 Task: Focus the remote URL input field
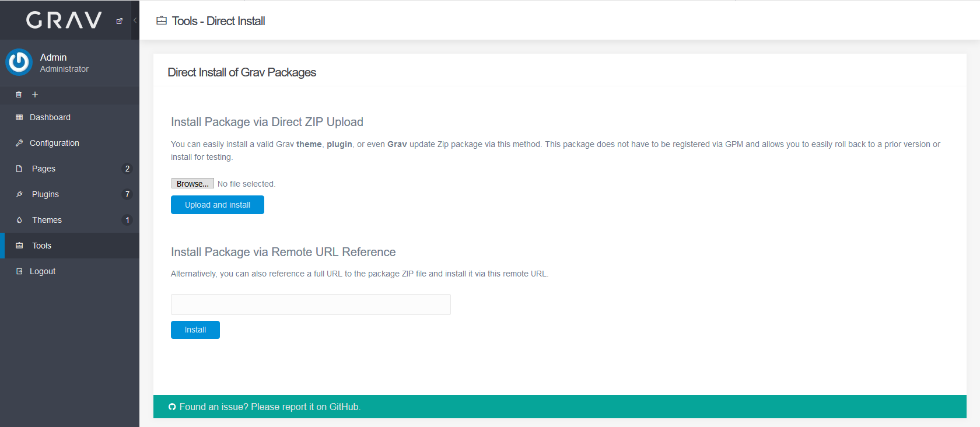click(311, 304)
